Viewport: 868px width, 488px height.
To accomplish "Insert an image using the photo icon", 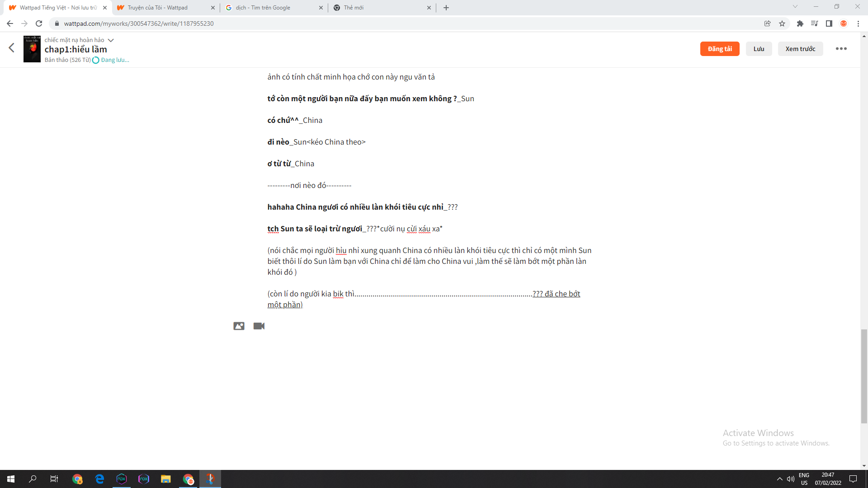I will click(x=239, y=326).
